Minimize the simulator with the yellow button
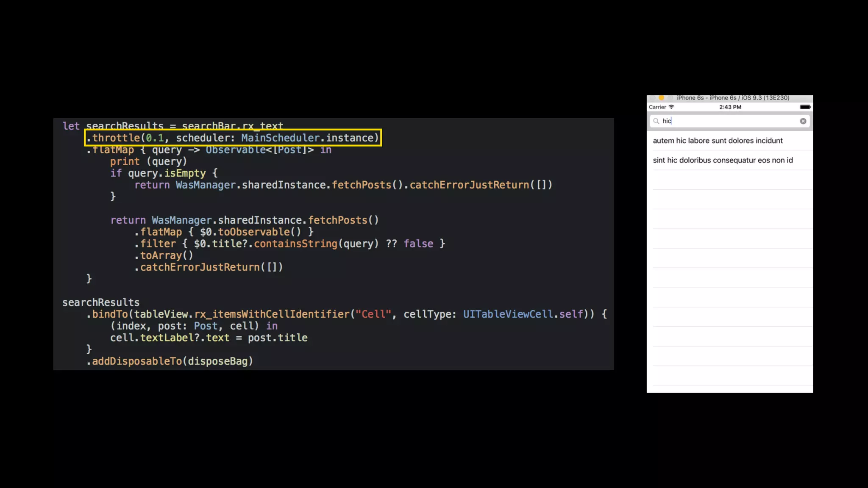868x488 pixels. tap(661, 98)
